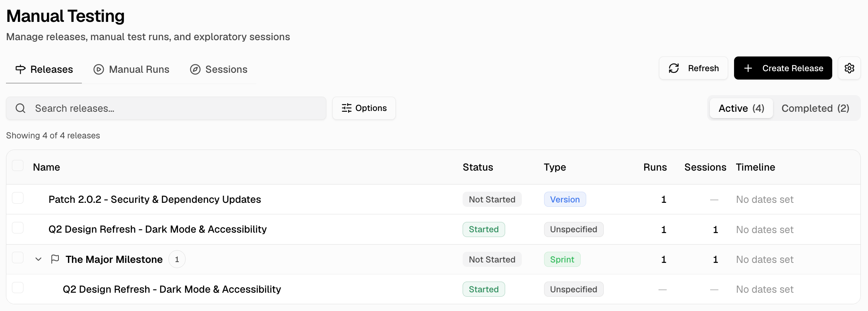Click the child count badge 1 on Major Milestone
This screenshot has height=311, width=868.
(x=177, y=259)
